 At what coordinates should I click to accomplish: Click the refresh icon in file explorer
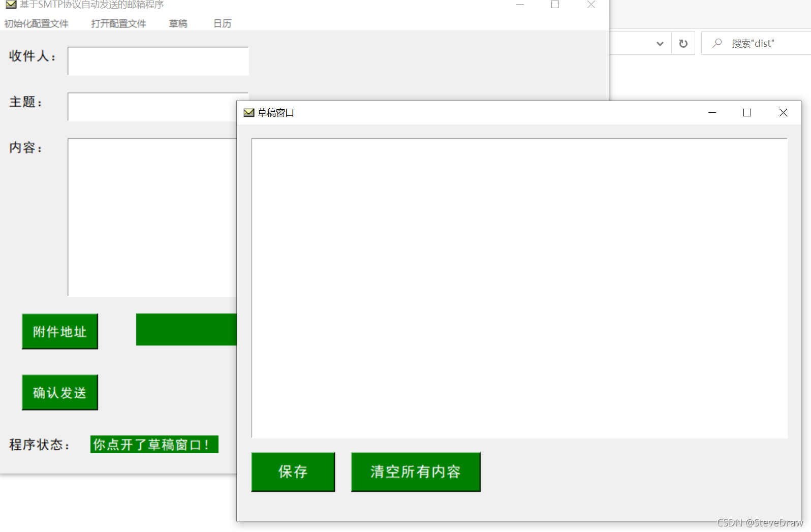click(x=683, y=43)
